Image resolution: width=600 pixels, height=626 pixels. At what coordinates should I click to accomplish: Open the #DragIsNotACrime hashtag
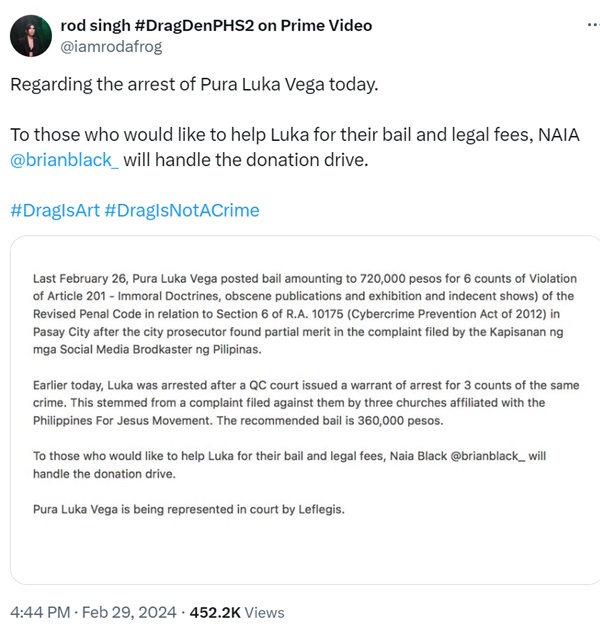click(x=181, y=210)
